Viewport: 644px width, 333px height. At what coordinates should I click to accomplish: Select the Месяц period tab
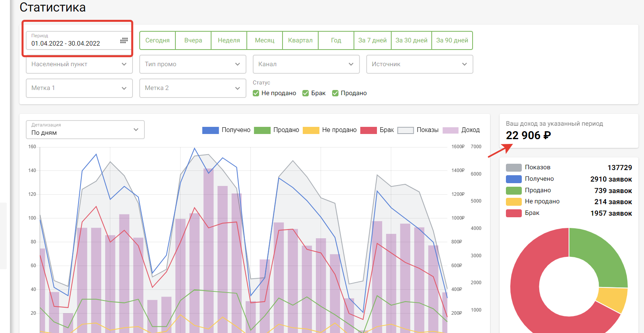pyautogui.click(x=265, y=40)
